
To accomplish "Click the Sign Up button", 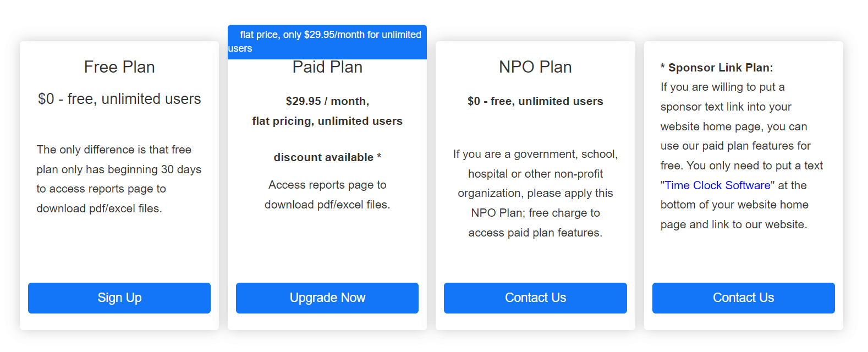I will pyautogui.click(x=119, y=298).
